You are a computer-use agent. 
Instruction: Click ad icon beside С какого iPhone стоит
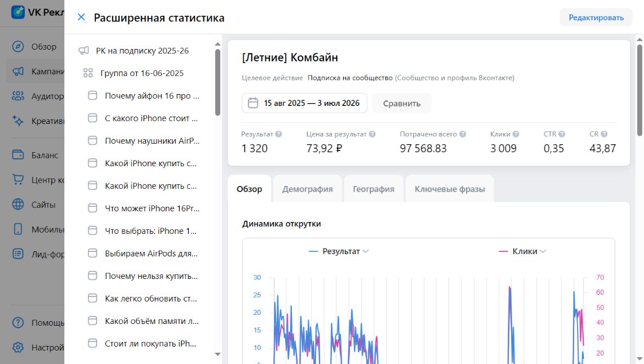coord(93,118)
